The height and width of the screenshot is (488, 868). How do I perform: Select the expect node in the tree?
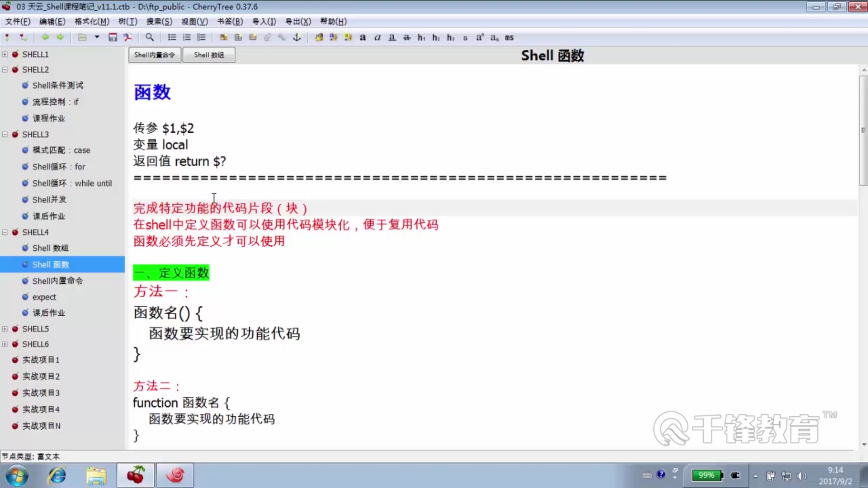click(44, 297)
